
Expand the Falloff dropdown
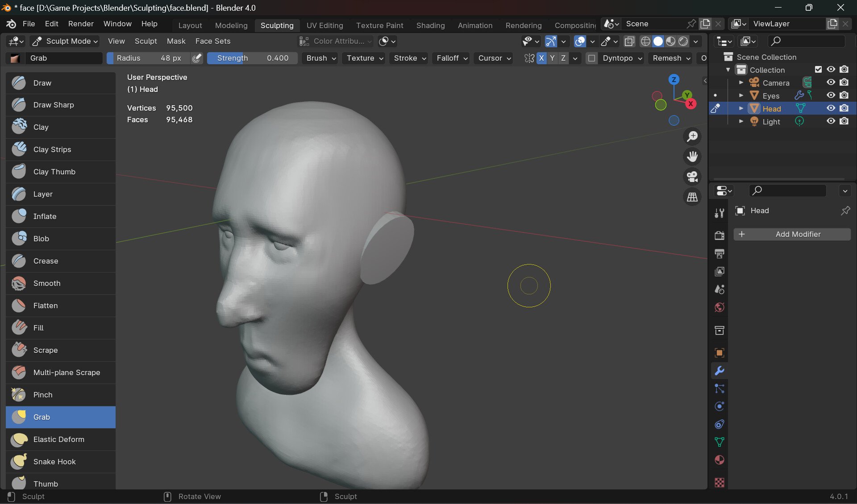coord(452,58)
